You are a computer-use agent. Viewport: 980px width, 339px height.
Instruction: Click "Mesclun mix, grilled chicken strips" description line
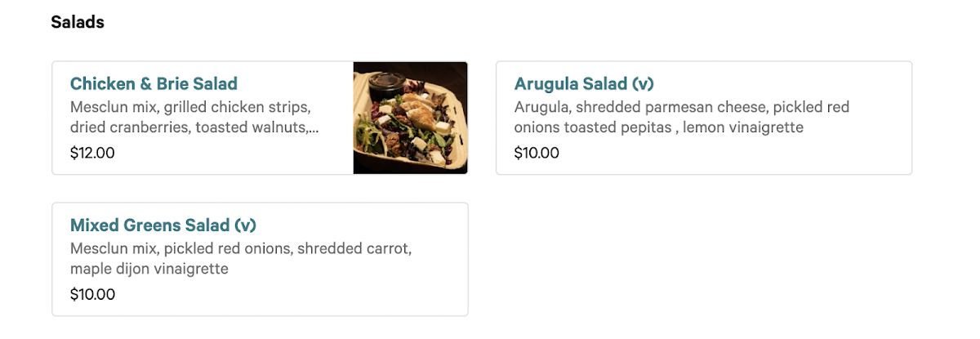(x=190, y=107)
